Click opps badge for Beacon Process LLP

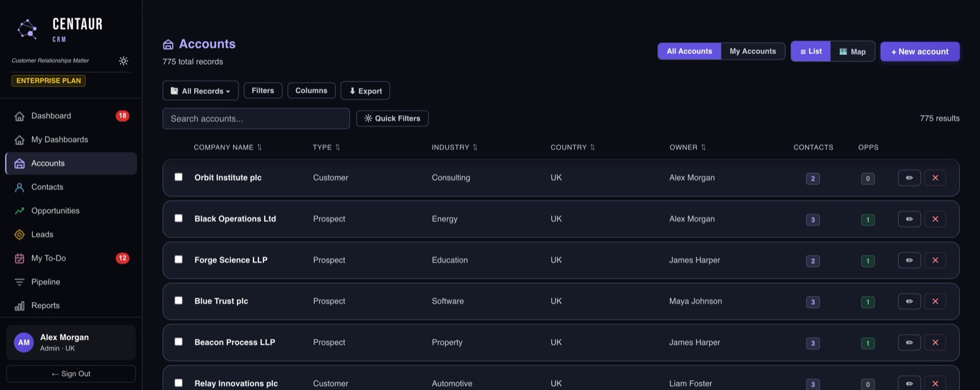[x=868, y=343]
